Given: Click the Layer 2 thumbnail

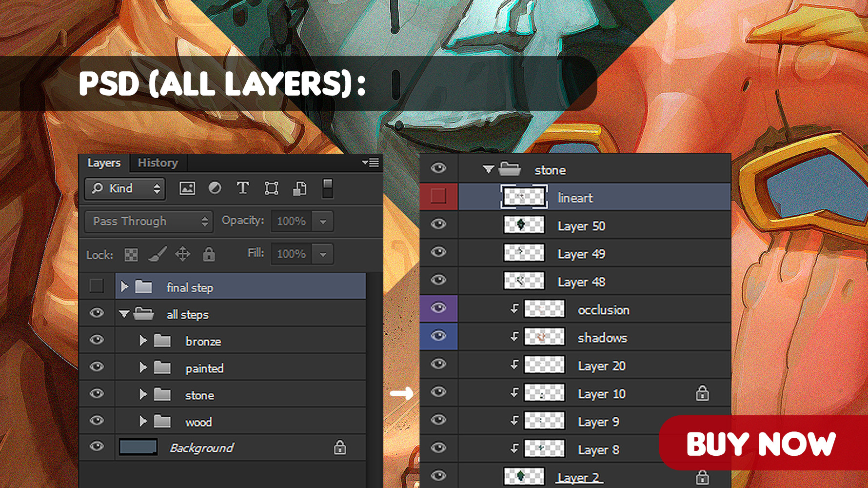Looking at the screenshot, I should click(524, 476).
